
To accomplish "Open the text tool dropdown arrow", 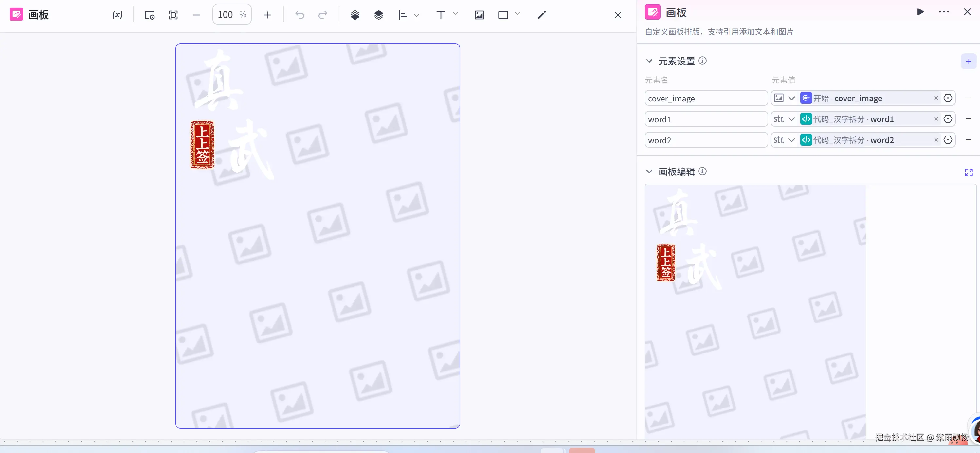I will pyautogui.click(x=455, y=14).
